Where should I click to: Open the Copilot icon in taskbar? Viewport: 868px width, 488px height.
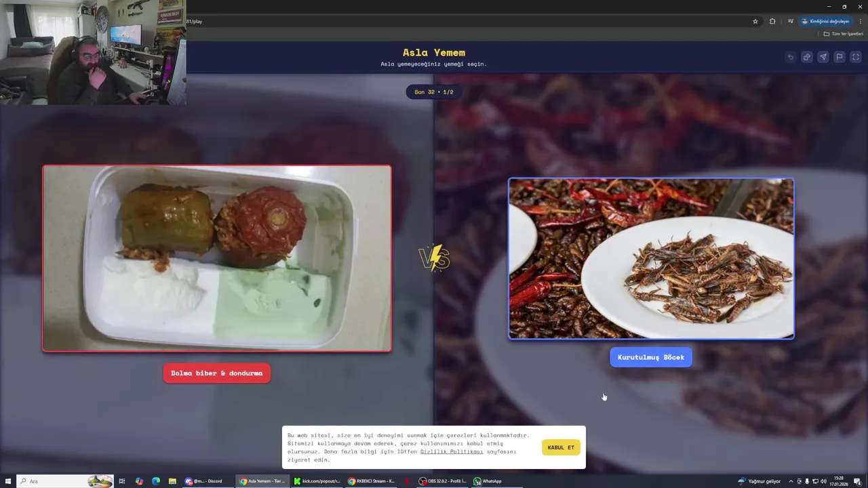coord(139,481)
